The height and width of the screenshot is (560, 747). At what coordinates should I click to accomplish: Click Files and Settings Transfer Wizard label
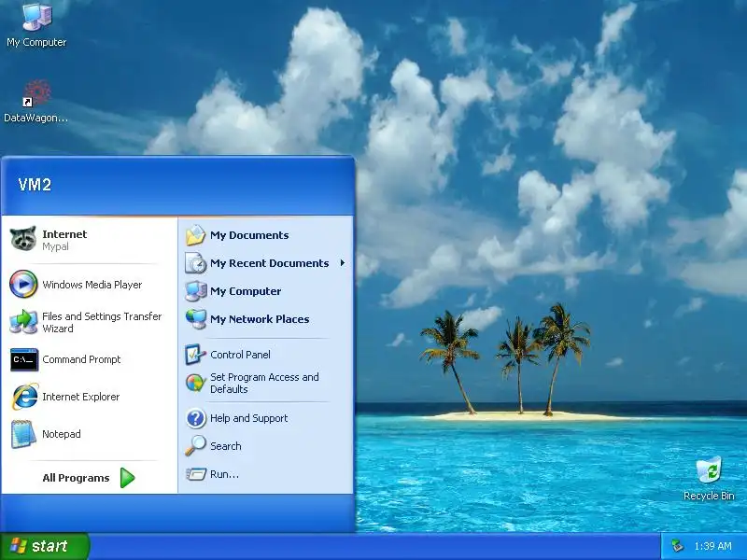(x=102, y=322)
